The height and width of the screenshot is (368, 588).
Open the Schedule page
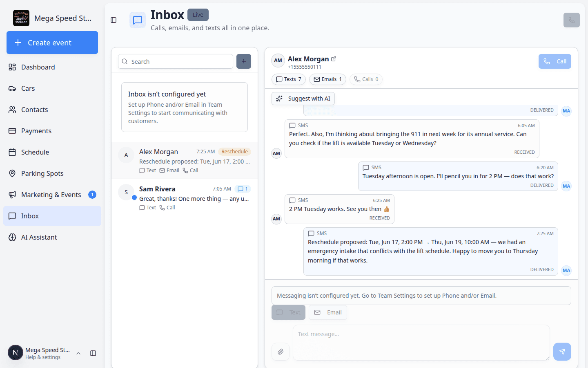tap(52, 152)
